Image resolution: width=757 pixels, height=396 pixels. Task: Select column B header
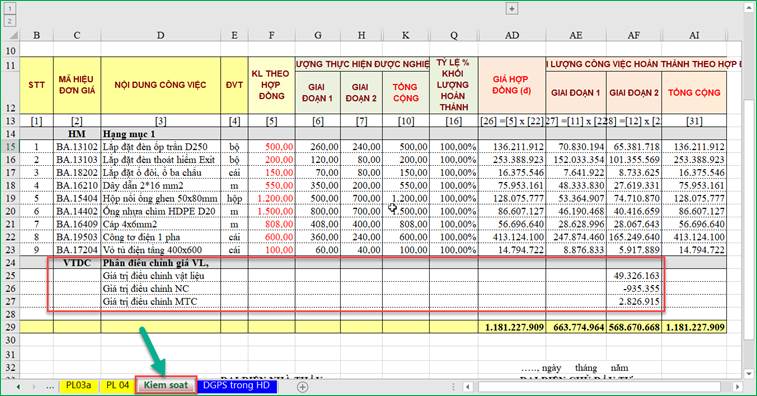[36, 35]
